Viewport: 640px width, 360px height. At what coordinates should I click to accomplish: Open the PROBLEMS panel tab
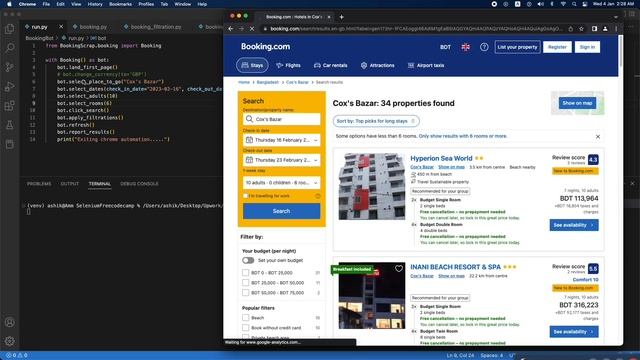[x=39, y=184]
